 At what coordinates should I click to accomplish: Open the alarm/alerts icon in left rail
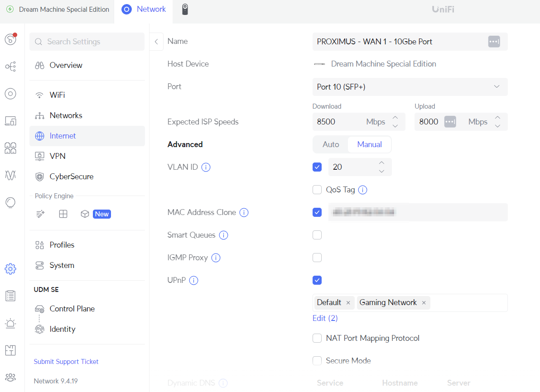coord(10,323)
